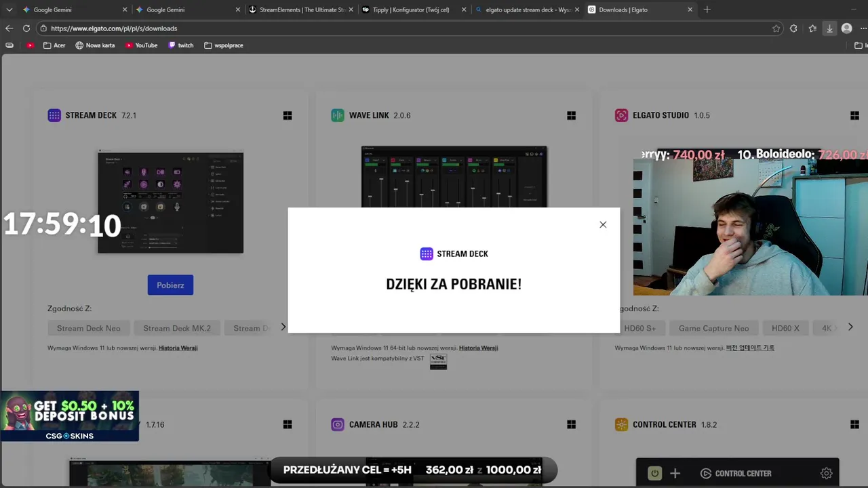Click the Camera Hub product icon
868x488 pixels.
coord(338,424)
